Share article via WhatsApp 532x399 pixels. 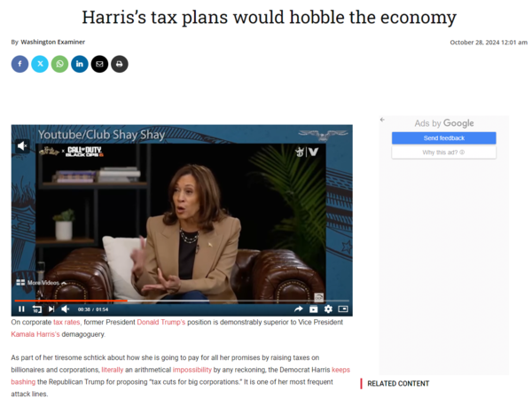pos(59,64)
